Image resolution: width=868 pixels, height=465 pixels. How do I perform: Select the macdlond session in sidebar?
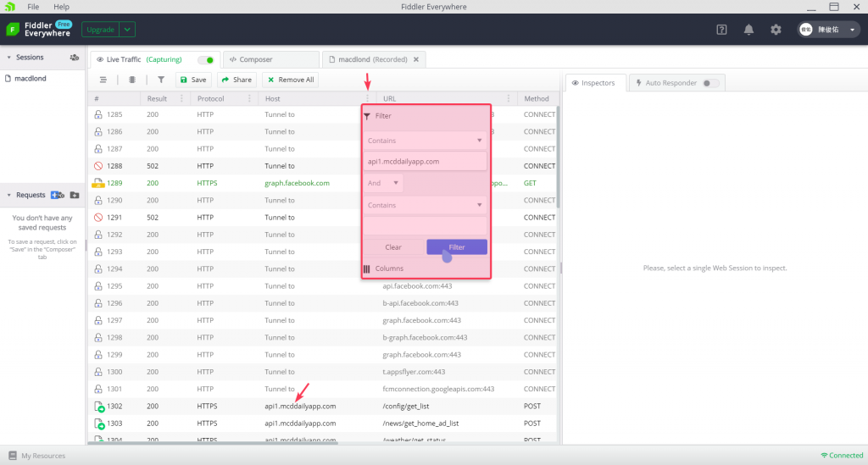[31, 79]
